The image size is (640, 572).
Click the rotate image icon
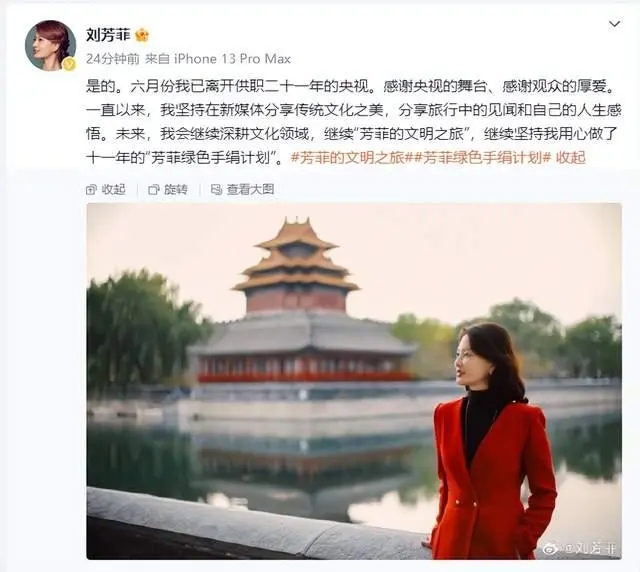pyautogui.click(x=154, y=189)
